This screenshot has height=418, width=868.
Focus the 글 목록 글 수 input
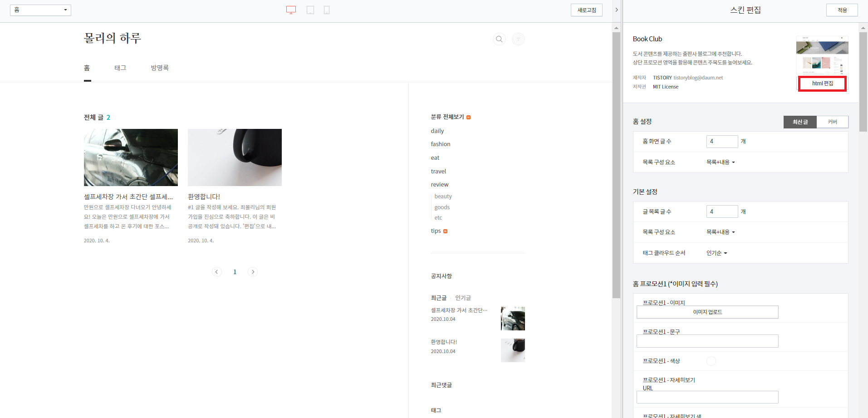722,211
